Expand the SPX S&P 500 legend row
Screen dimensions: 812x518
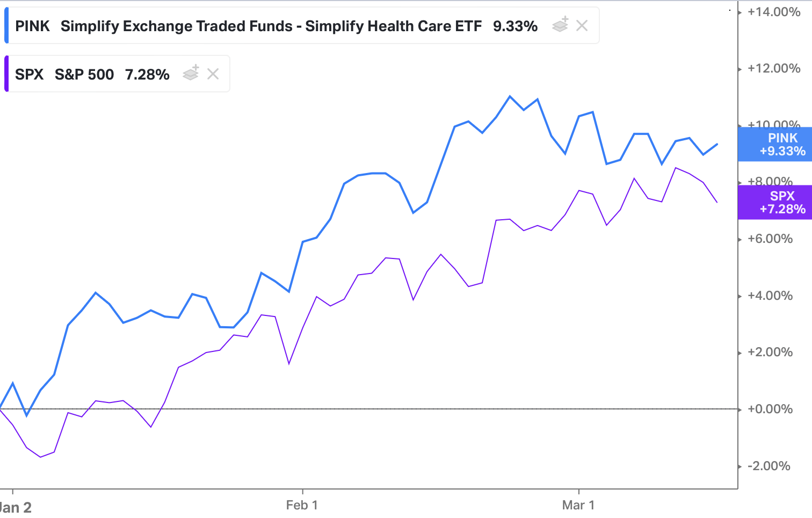click(86, 74)
